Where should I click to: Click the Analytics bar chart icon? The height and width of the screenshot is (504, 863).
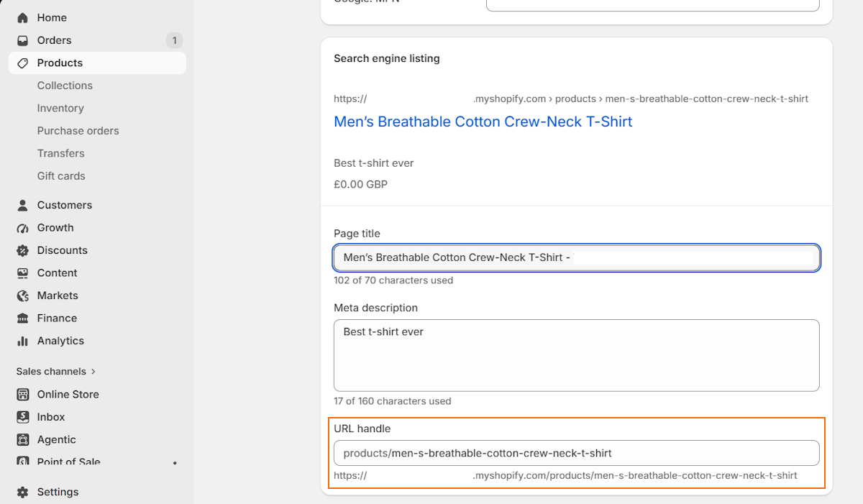point(23,341)
